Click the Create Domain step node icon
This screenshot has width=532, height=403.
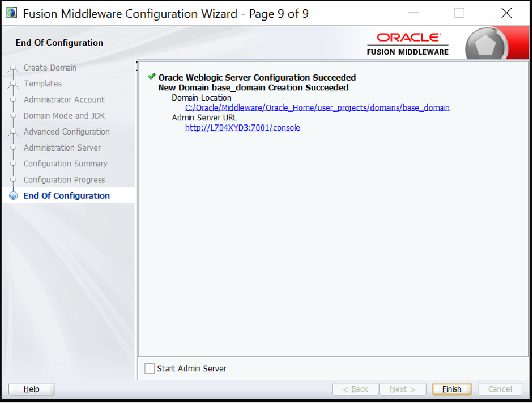point(14,69)
